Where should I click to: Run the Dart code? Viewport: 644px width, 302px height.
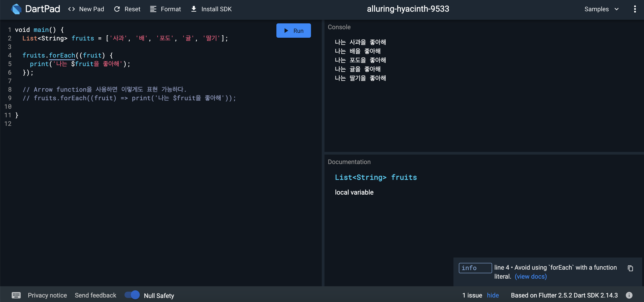click(x=293, y=31)
